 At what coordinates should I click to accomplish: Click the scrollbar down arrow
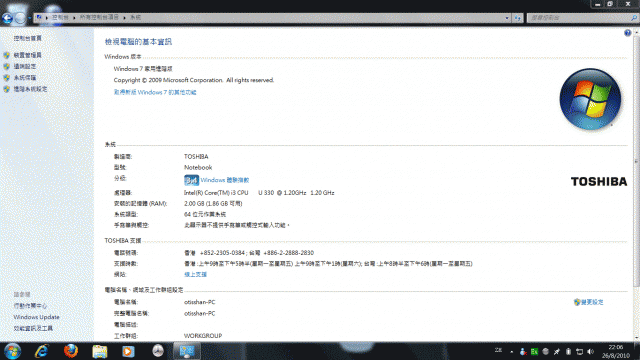click(636, 338)
